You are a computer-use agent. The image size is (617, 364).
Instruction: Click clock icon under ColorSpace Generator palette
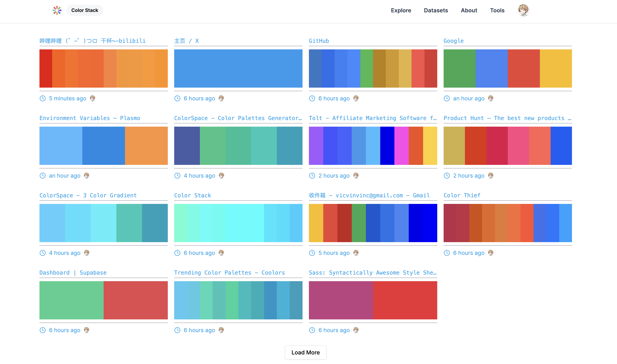click(x=177, y=176)
